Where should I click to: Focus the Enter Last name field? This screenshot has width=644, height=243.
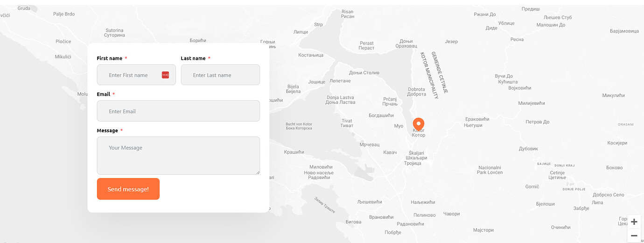(220, 75)
